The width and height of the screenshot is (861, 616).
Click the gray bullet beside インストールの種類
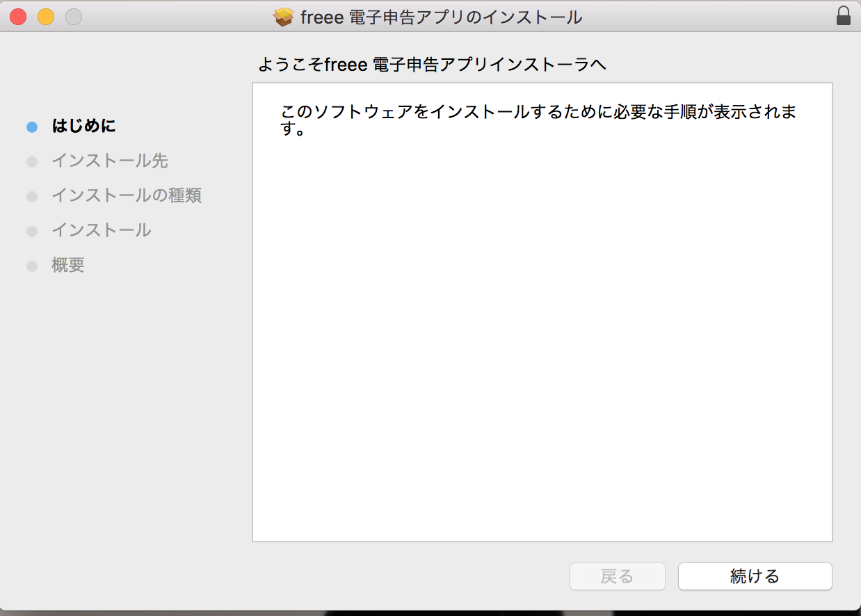click(31, 197)
